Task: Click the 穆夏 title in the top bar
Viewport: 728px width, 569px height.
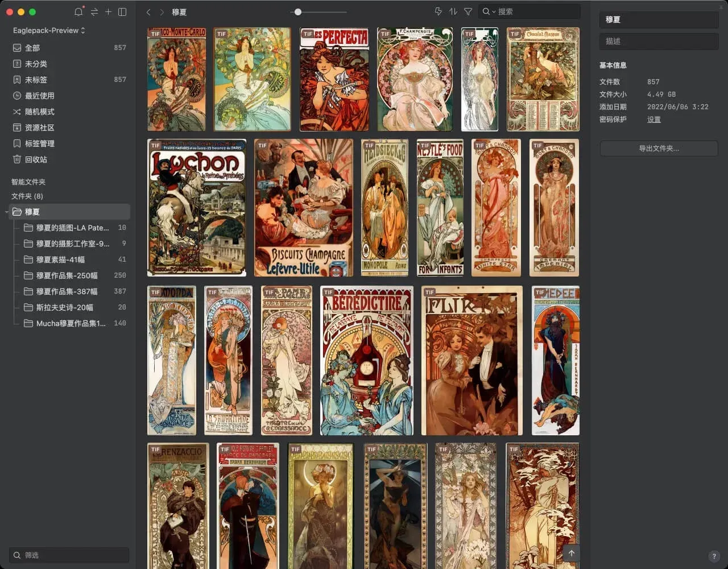Action: (x=179, y=12)
